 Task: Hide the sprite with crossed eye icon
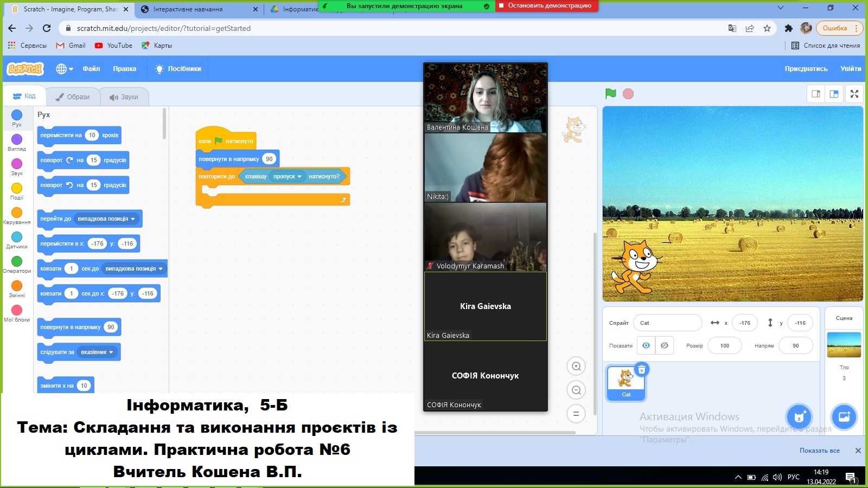click(665, 345)
